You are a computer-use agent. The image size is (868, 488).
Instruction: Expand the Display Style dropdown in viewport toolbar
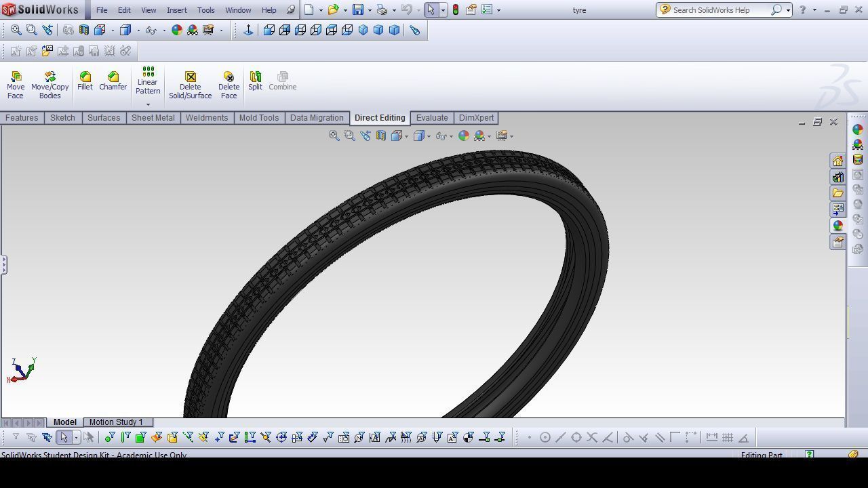429,136
